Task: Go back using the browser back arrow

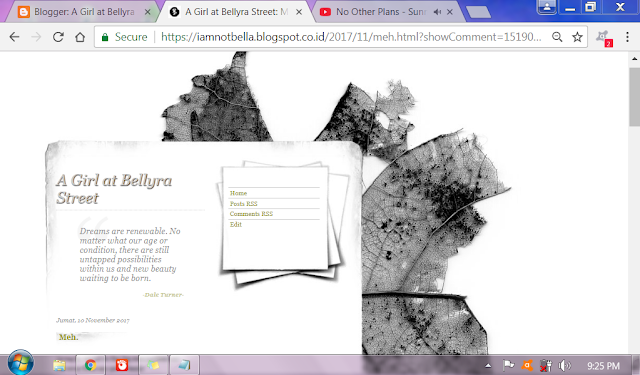Action: click(14, 37)
